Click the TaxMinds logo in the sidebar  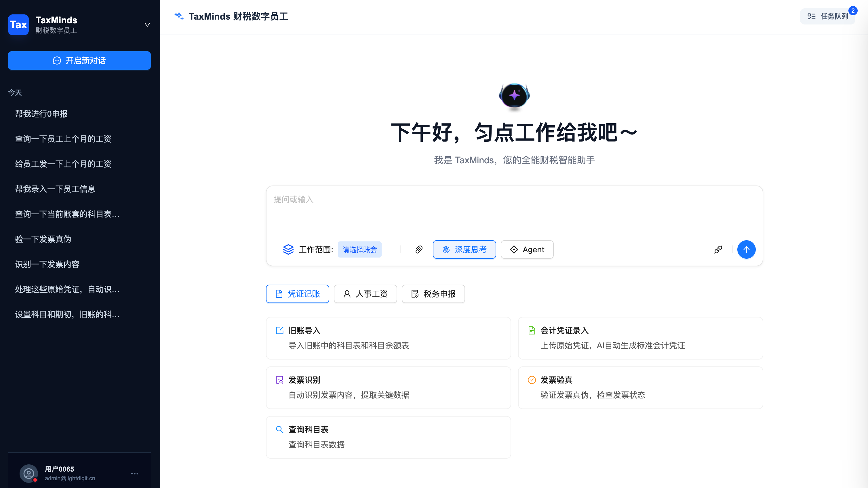point(18,24)
